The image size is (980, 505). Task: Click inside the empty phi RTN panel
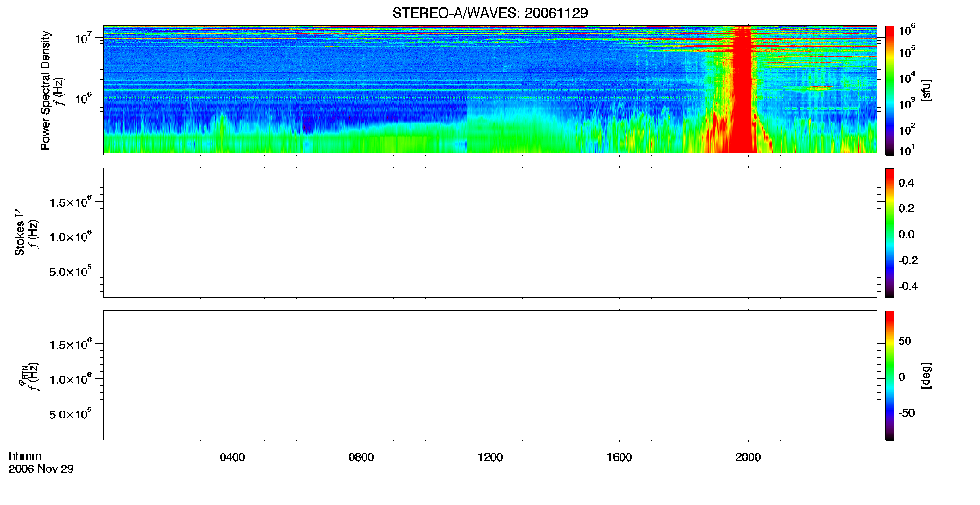click(x=490, y=375)
